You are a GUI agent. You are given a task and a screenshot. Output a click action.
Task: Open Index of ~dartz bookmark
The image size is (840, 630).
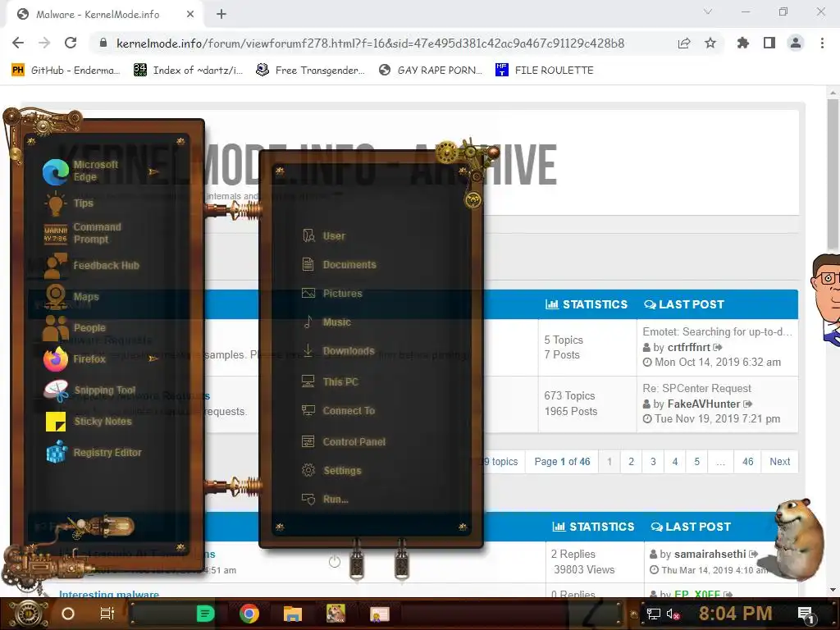pos(188,71)
